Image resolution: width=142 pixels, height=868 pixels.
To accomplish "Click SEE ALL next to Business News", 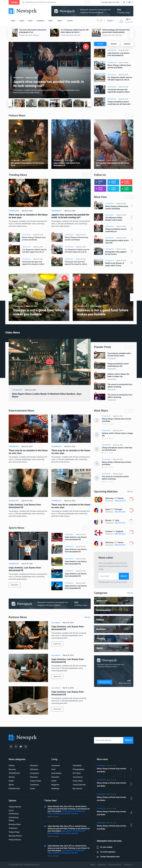I will pos(88,617).
